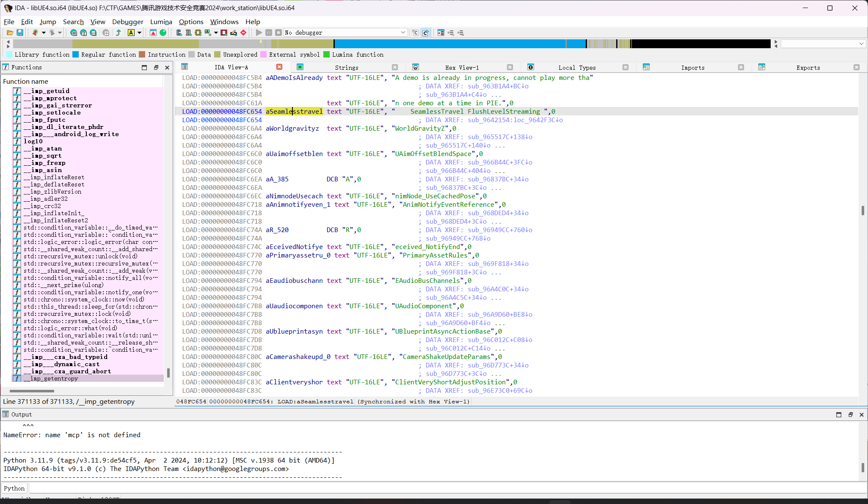This screenshot has width=868, height=504.
Task: Open the Jump menu
Action: click(48, 22)
